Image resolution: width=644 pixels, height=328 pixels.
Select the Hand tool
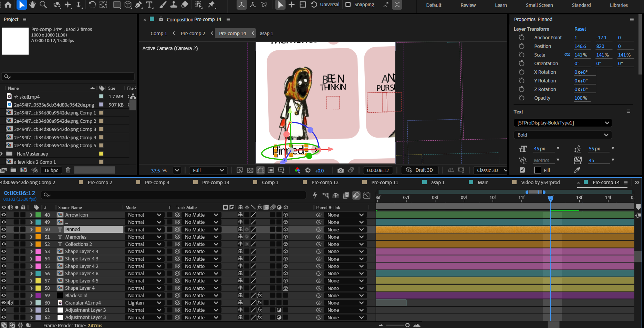32,5
